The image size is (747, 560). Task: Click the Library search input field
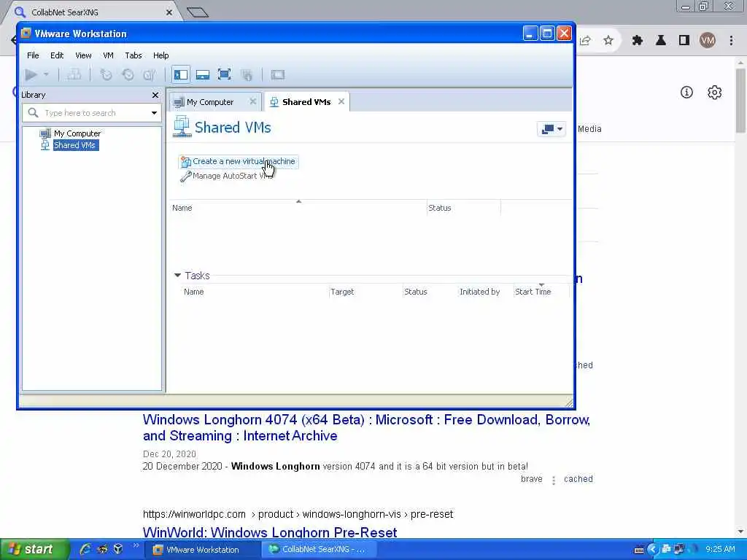pyautogui.click(x=90, y=113)
